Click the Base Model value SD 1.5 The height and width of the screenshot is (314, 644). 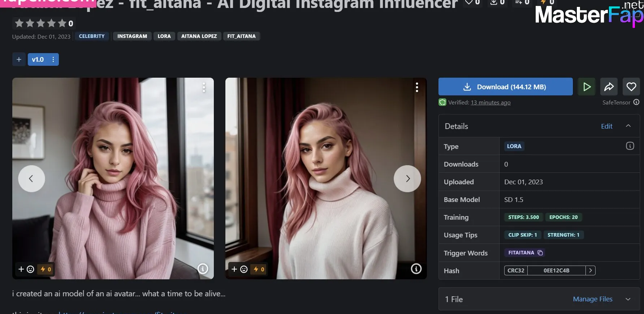click(514, 199)
